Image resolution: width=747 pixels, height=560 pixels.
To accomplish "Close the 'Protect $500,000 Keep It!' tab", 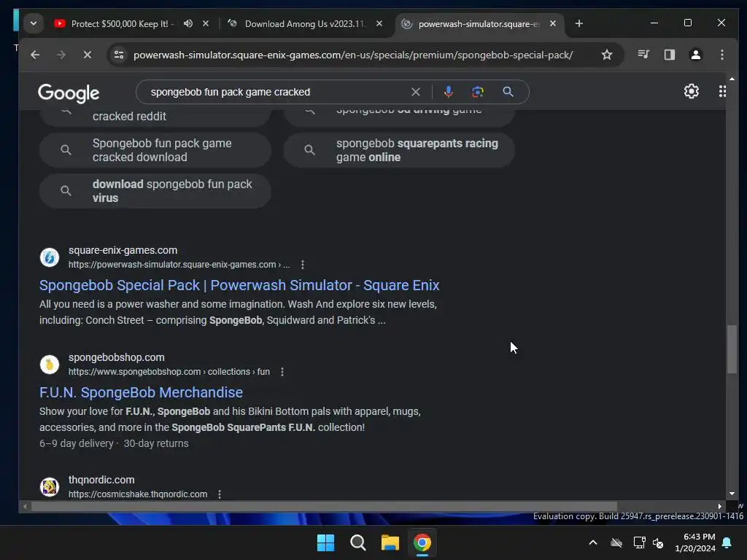I will pos(205,23).
